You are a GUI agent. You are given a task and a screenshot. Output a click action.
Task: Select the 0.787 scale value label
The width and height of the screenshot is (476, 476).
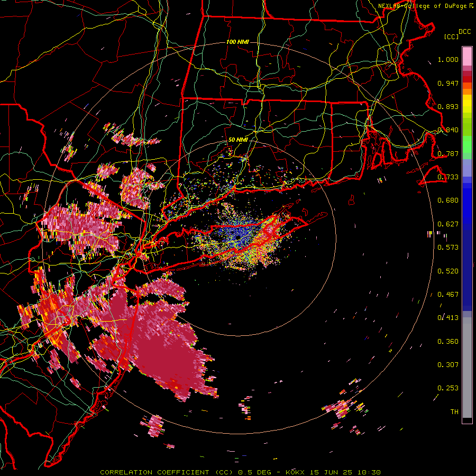point(448,153)
